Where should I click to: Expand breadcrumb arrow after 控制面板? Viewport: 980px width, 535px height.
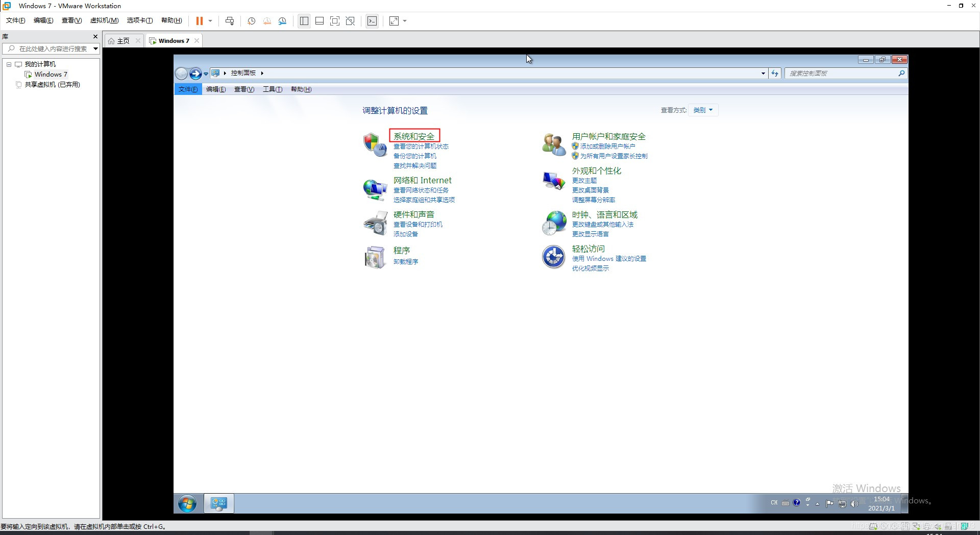pyautogui.click(x=262, y=73)
